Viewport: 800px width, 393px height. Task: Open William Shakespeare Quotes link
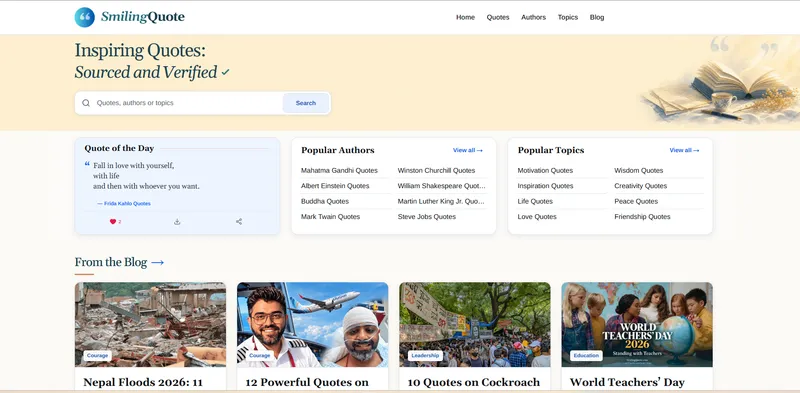coord(442,186)
